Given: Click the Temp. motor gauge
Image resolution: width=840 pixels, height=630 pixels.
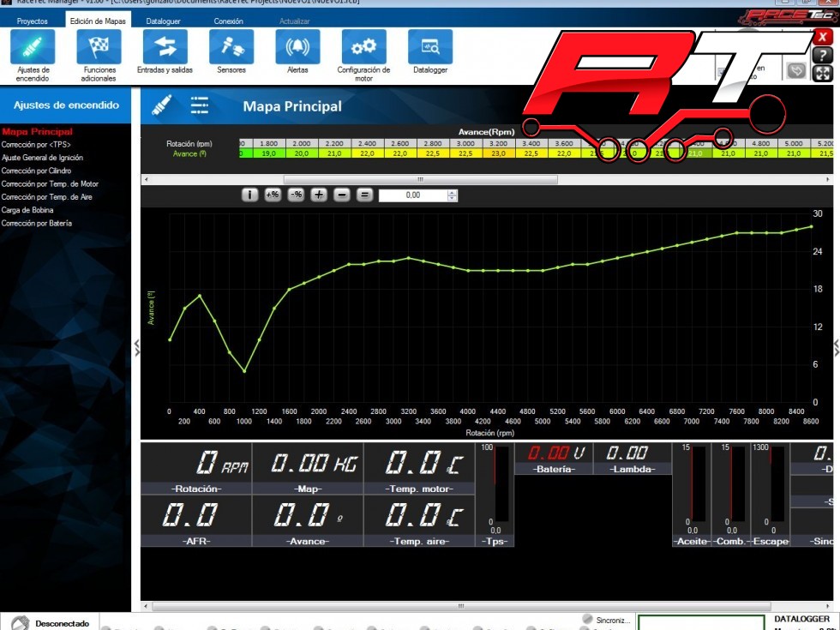Looking at the screenshot, I should pyautogui.click(x=419, y=469).
